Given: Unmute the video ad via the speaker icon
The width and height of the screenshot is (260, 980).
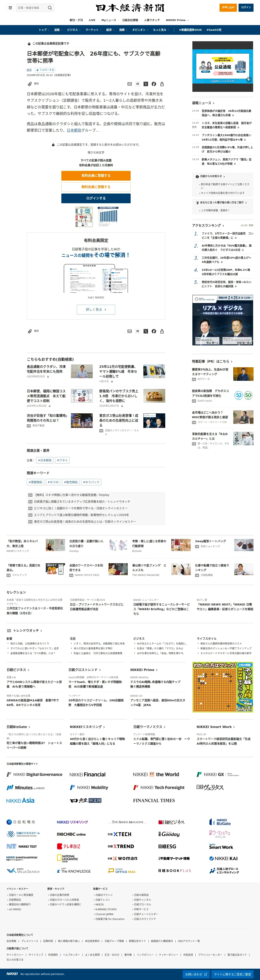Looking at the screenshot, I should (x=249, y=79).
